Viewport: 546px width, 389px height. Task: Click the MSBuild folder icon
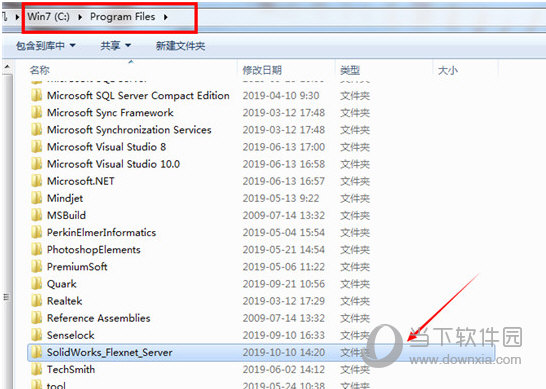[37, 215]
